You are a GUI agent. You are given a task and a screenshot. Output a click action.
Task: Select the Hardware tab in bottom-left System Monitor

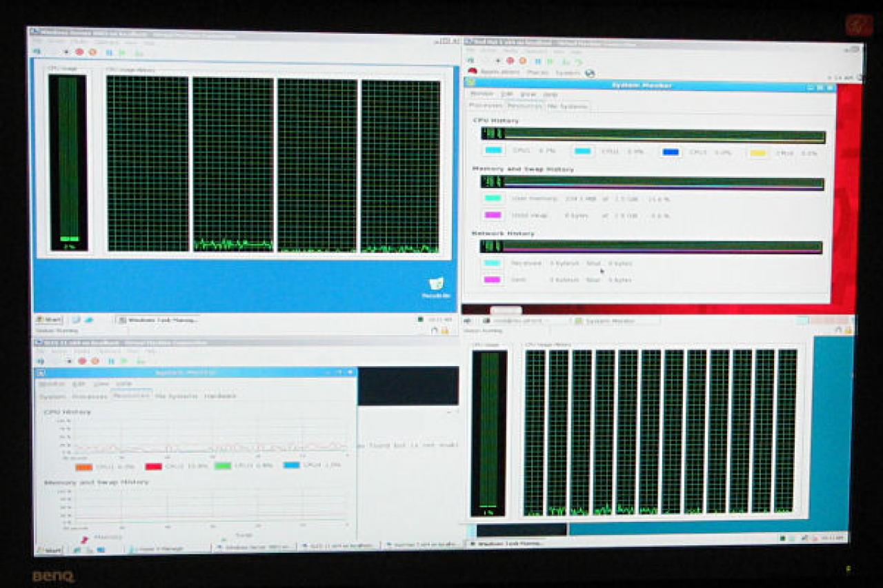pos(220,396)
